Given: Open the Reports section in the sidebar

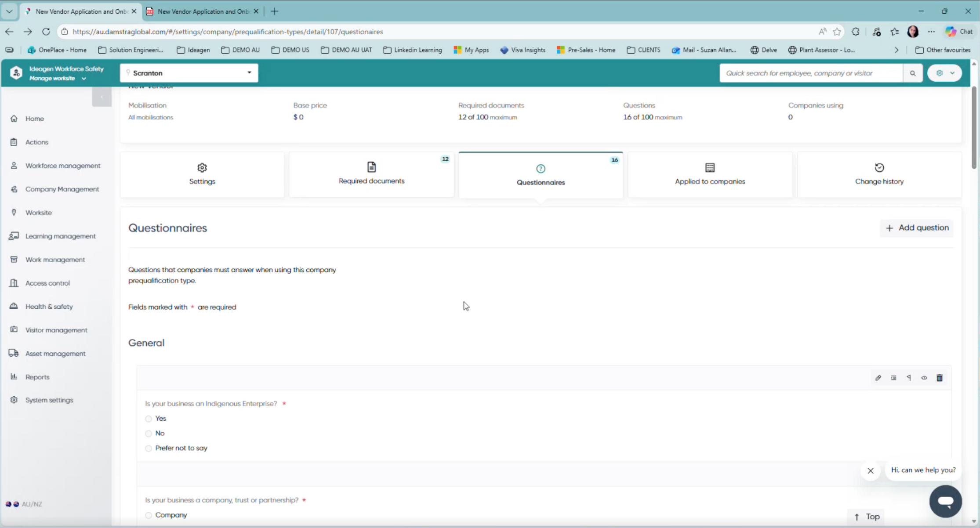Looking at the screenshot, I should (37, 376).
